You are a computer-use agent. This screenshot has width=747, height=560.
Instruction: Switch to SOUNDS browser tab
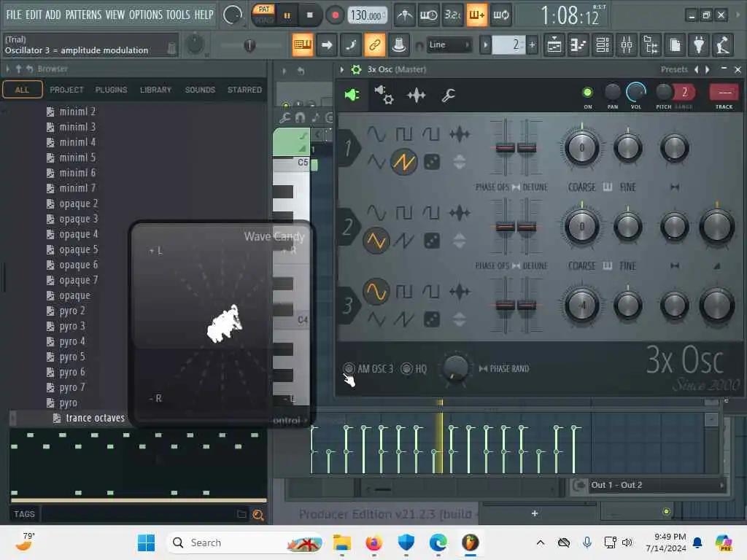coord(200,90)
